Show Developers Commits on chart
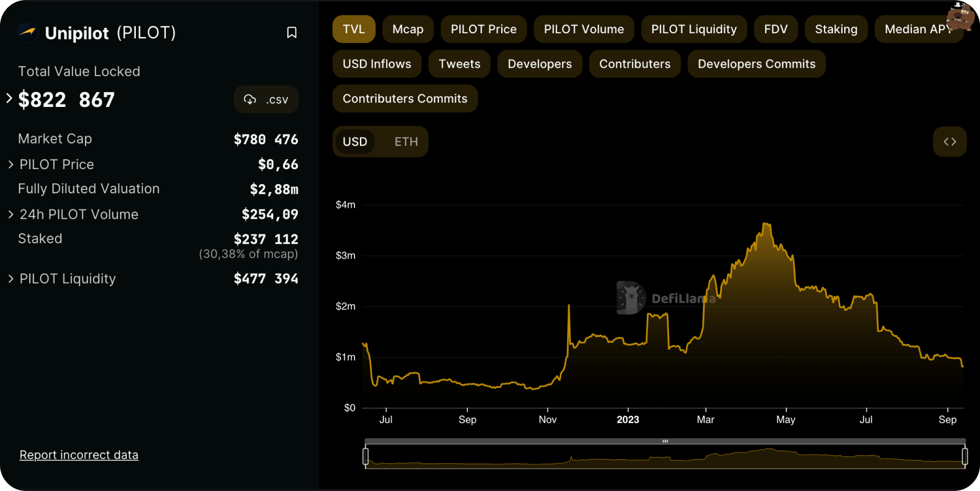The image size is (980, 491). [x=756, y=64]
